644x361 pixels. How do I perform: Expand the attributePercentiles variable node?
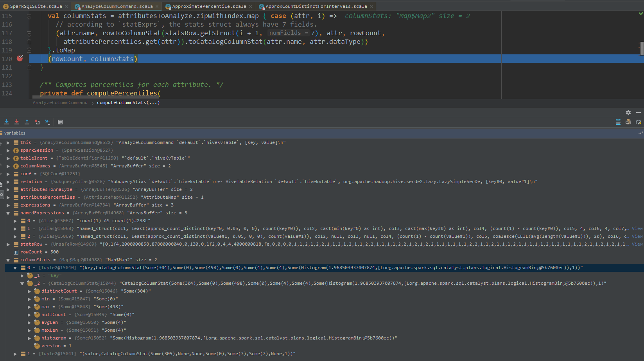point(8,198)
